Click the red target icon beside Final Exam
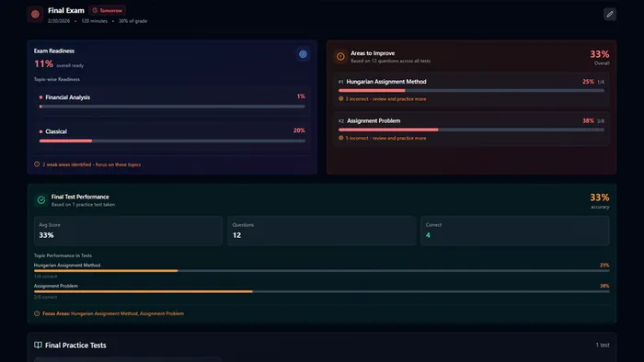Screen dimensions: 644x362 (35, 15)
